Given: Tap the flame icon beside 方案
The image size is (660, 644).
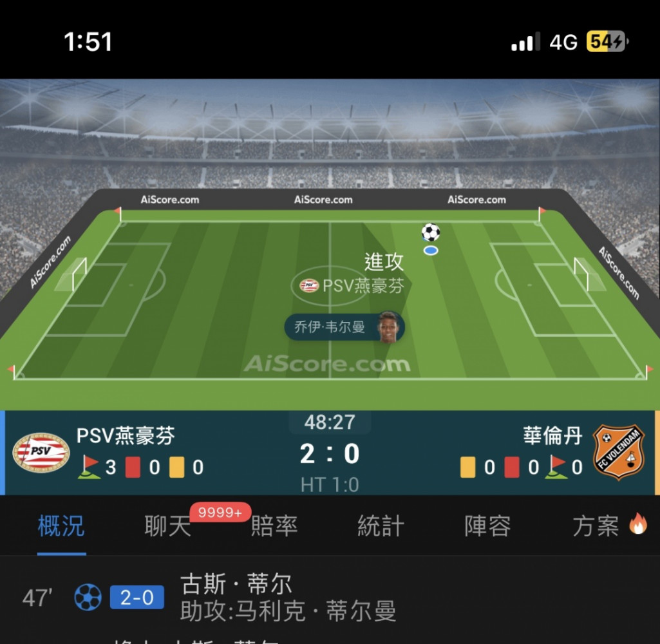Looking at the screenshot, I should click(x=638, y=524).
